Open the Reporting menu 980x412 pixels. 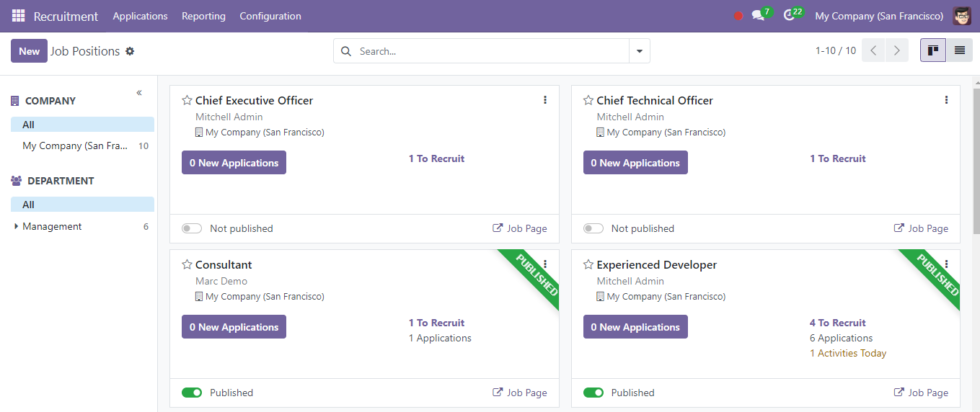click(x=203, y=16)
